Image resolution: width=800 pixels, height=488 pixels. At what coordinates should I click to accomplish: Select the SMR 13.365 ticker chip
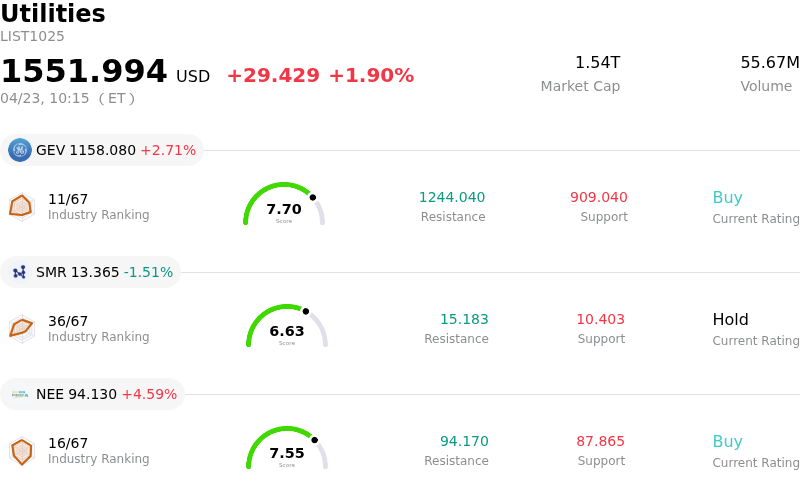pyautogui.click(x=91, y=272)
